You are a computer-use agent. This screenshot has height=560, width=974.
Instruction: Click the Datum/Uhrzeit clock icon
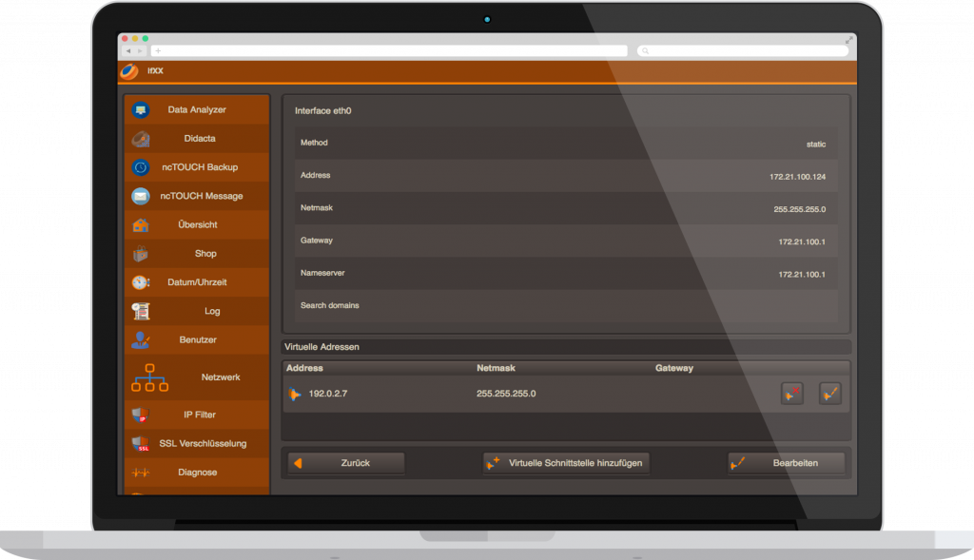click(x=141, y=282)
